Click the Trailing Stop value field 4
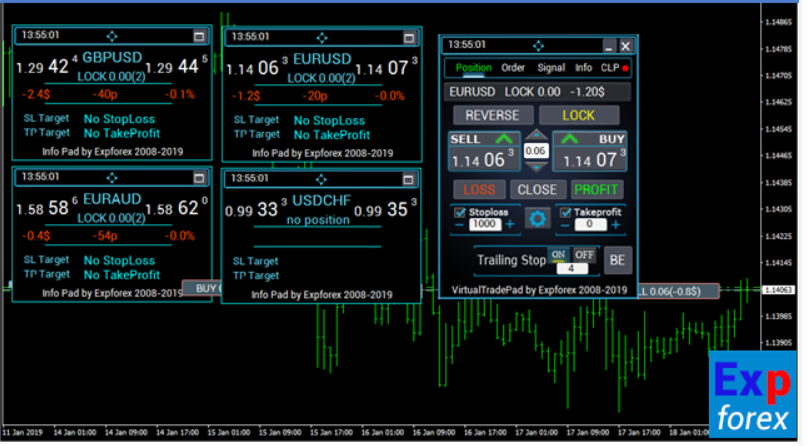 pos(571,268)
